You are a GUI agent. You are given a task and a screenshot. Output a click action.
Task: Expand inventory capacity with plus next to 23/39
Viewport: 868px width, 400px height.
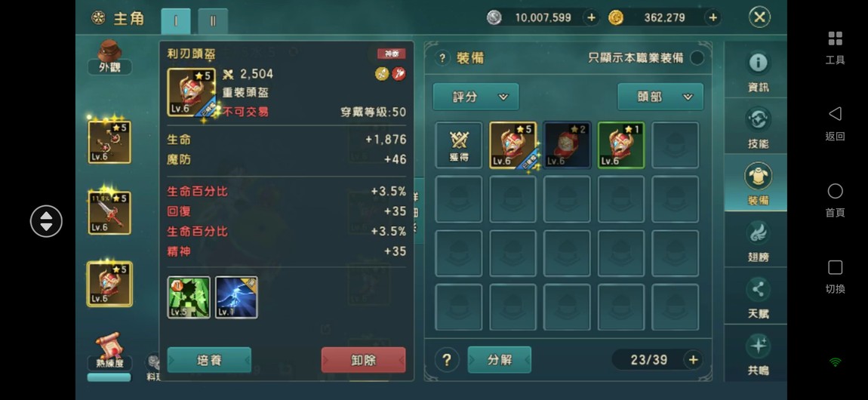[693, 359]
